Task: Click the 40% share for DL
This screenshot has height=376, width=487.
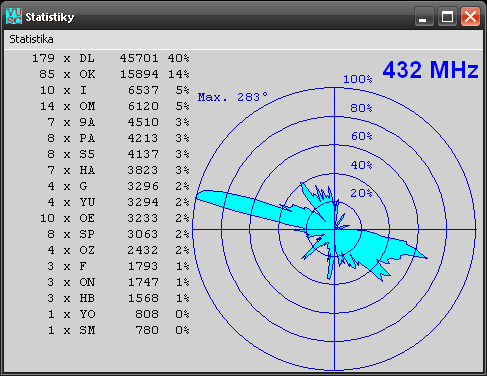Action: coord(179,58)
